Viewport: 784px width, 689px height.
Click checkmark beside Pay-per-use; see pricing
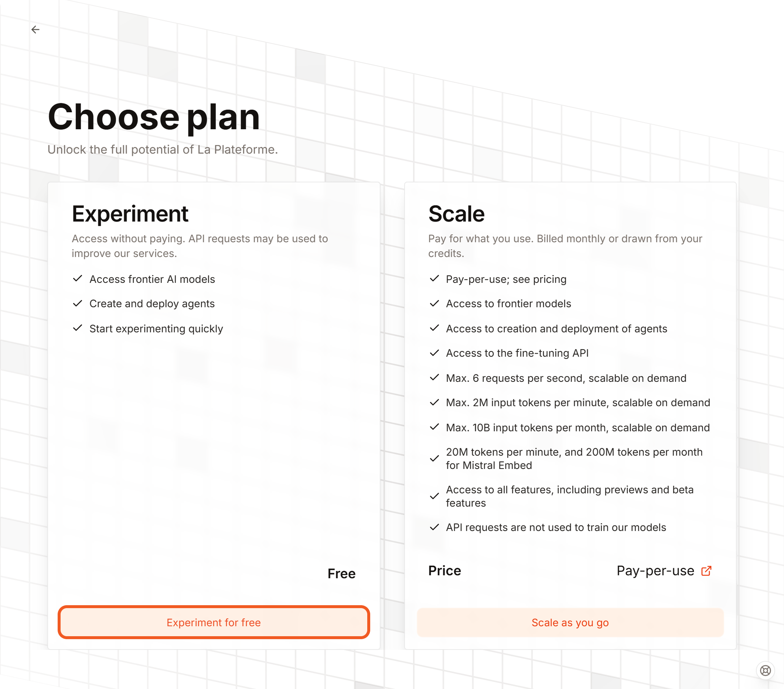tap(434, 279)
